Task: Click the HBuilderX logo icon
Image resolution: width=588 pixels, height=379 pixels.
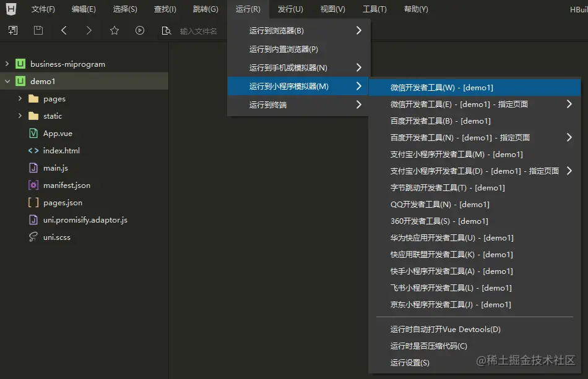Action: pos(11,9)
